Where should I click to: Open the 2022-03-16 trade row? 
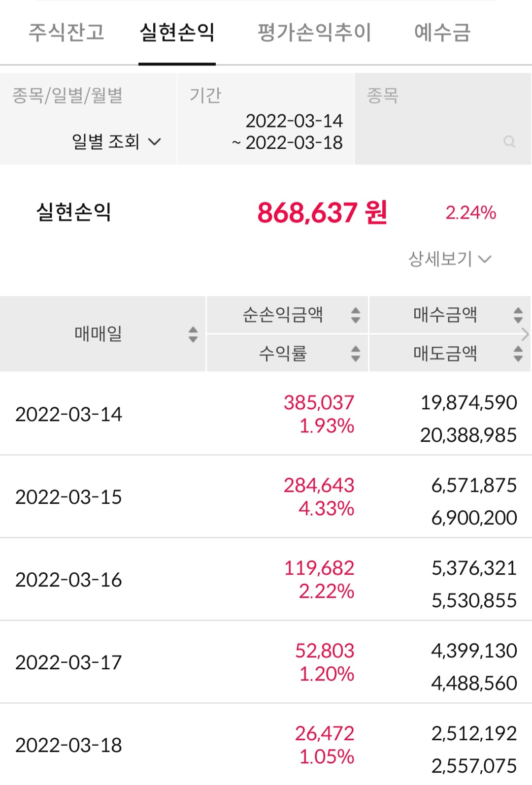(266, 580)
